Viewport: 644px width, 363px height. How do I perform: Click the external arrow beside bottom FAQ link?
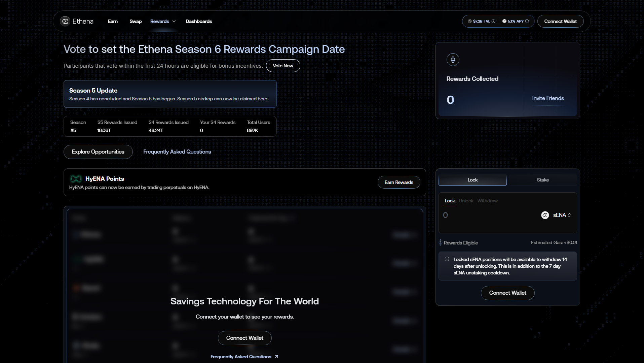coord(276,357)
